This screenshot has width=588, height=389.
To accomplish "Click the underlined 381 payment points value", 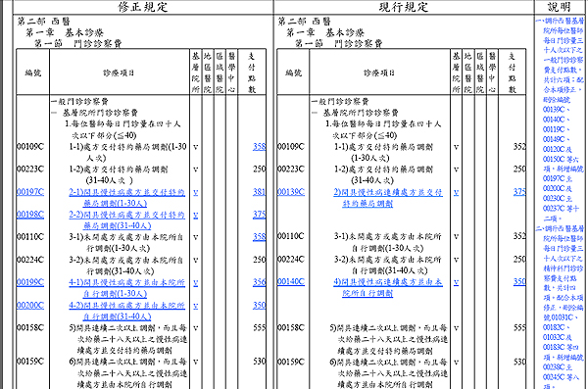I will 259,192.
